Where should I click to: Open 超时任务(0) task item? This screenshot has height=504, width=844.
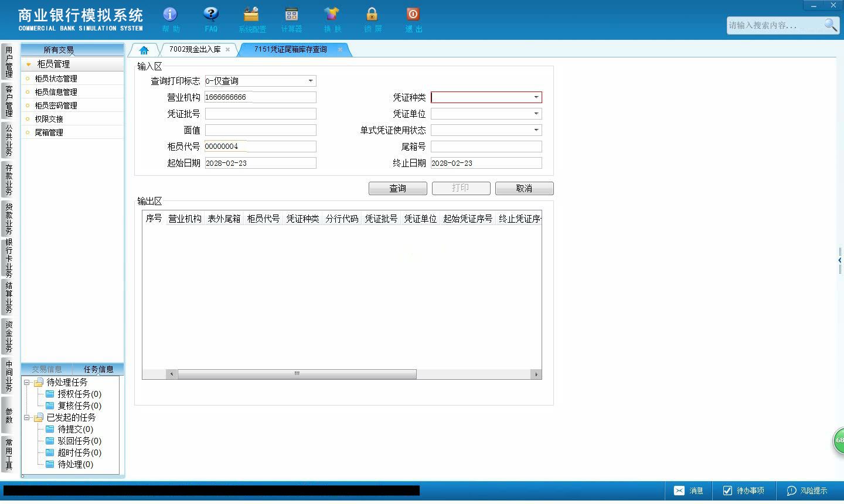(73, 452)
